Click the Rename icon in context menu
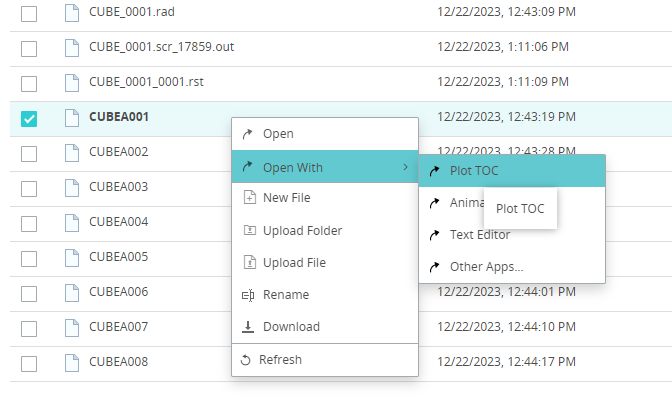 click(x=249, y=295)
